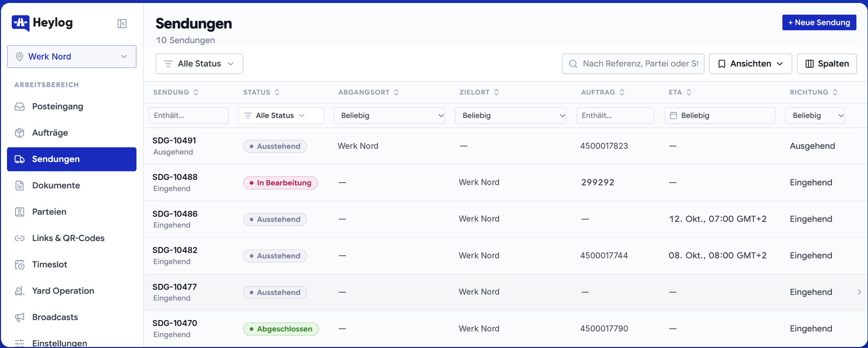The image size is (868, 348).
Task: Open Posteingang inbox icon
Action: pyautogui.click(x=19, y=107)
